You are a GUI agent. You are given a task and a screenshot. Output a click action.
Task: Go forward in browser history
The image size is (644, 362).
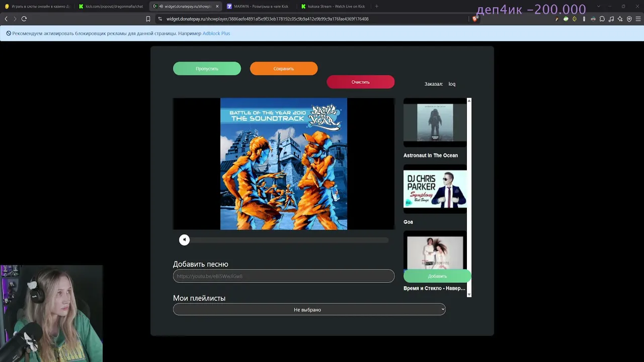[x=15, y=19]
